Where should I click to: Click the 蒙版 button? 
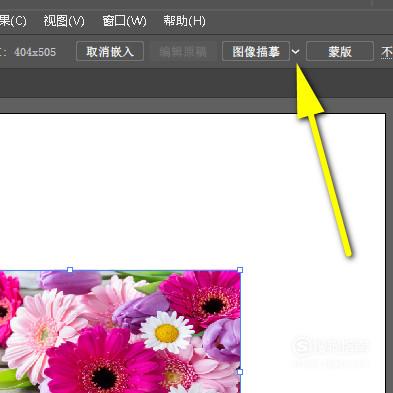click(340, 51)
